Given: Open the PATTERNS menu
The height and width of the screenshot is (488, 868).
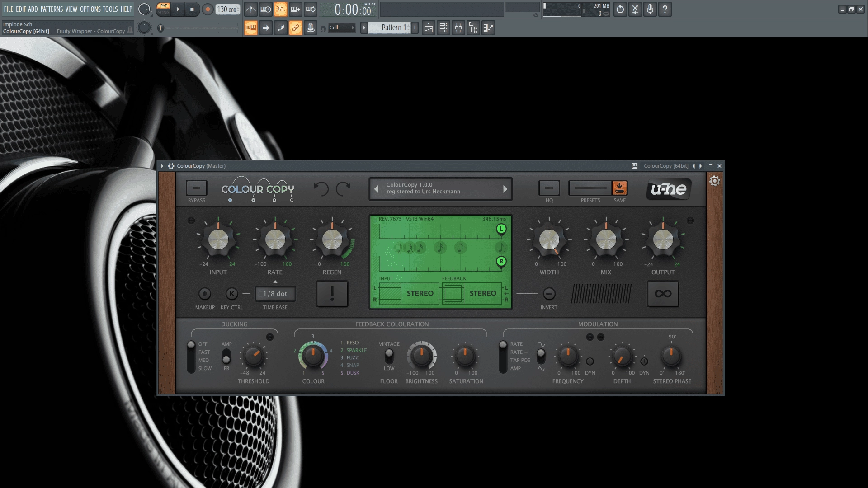Looking at the screenshot, I should [x=52, y=9].
